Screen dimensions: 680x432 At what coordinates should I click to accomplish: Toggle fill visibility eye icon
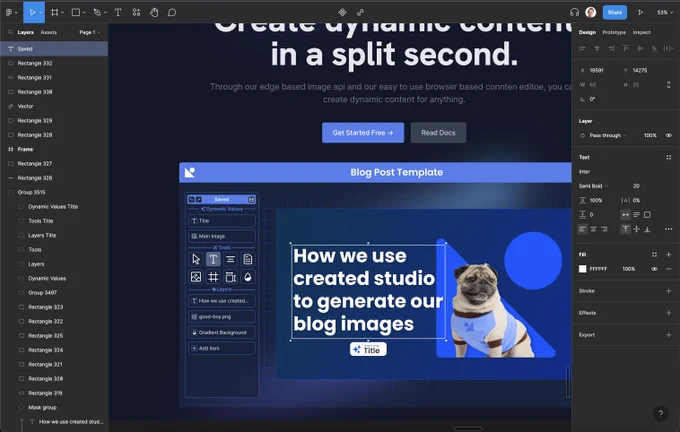(x=654, y=269)
